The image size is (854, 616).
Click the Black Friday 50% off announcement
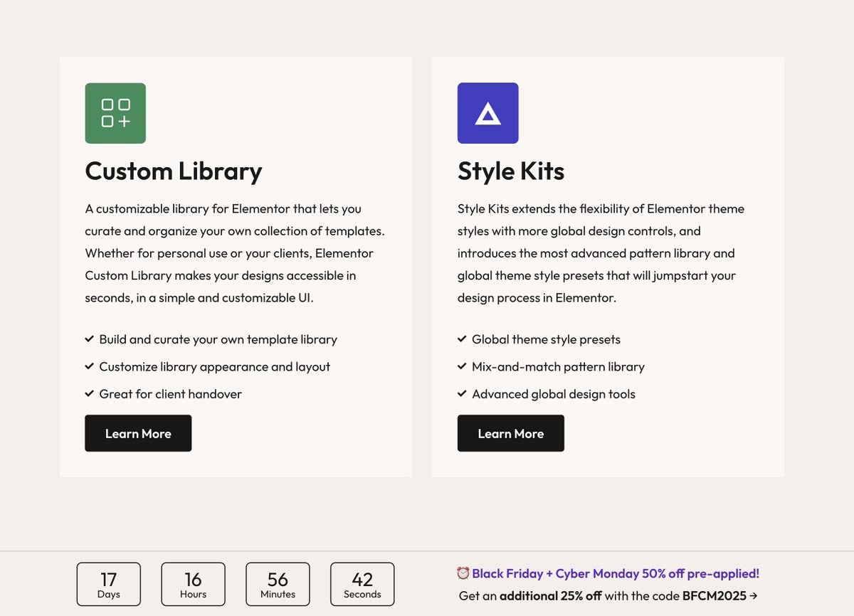coord(616,573)
